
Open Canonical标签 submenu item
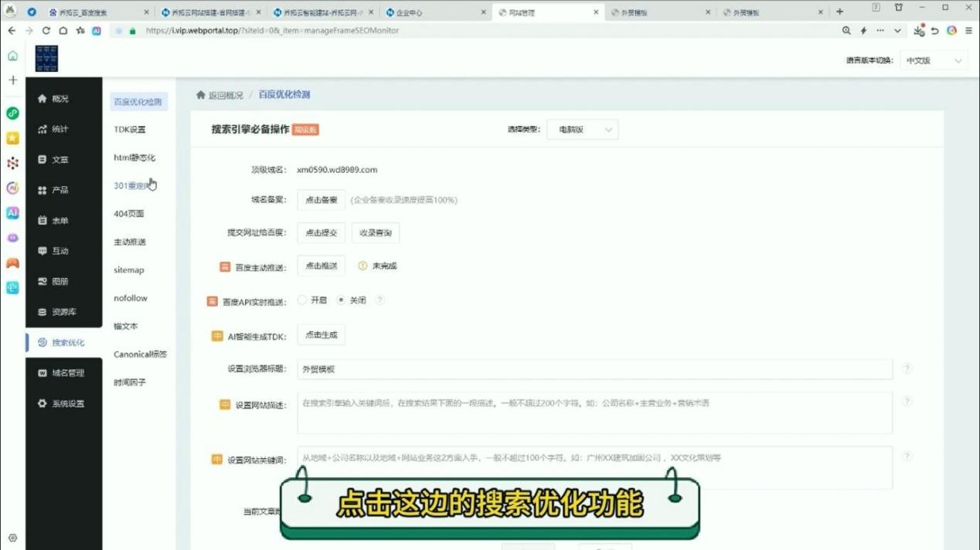pyautogui.click(x=140, y=355)
